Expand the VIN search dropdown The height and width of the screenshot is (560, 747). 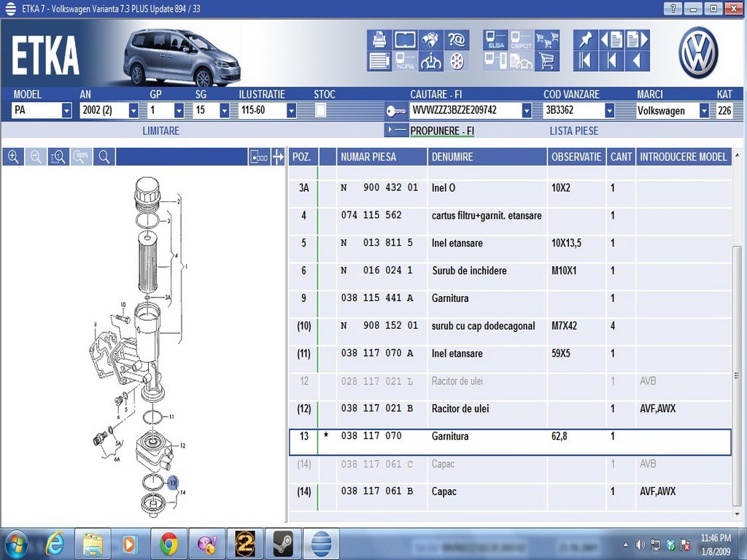coord(527,111)
